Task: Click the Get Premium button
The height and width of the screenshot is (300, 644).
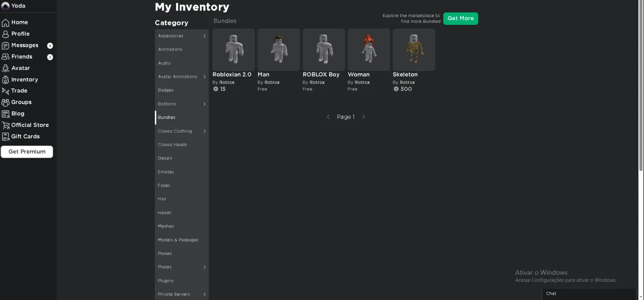Action: tap(27, 152)
